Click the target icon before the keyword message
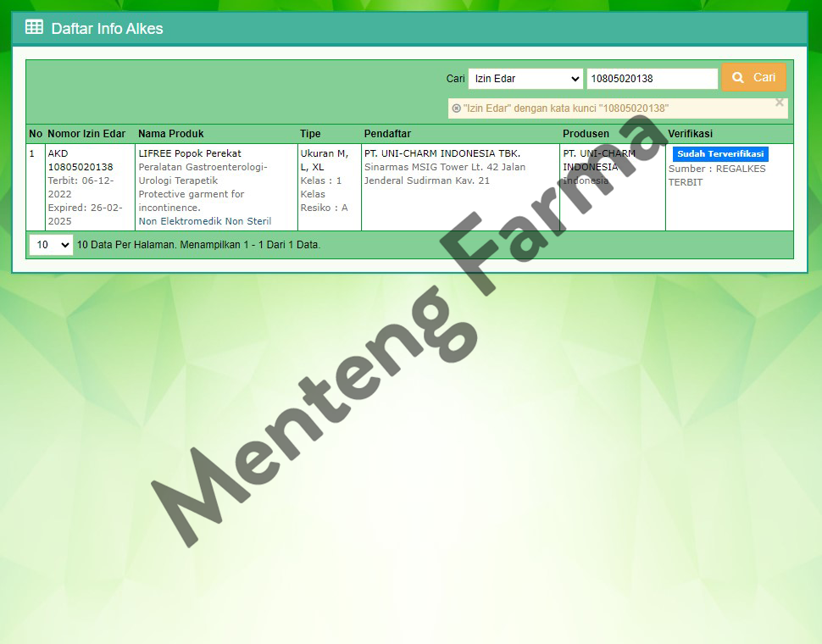 (458, 108)
